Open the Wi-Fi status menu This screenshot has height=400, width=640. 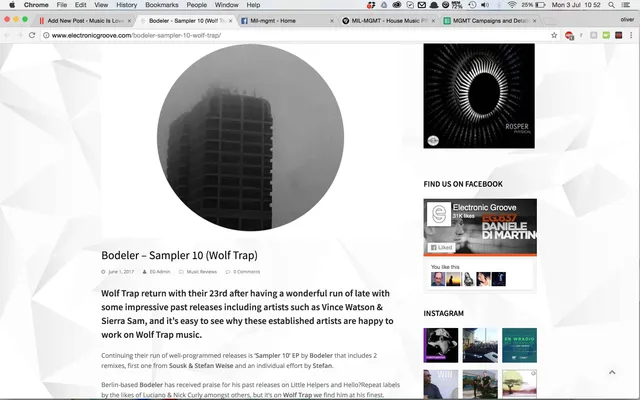pos(512,5)
